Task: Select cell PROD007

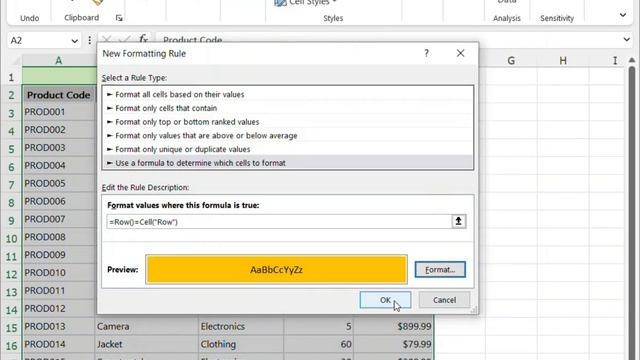Action: [x=59, y=219]
